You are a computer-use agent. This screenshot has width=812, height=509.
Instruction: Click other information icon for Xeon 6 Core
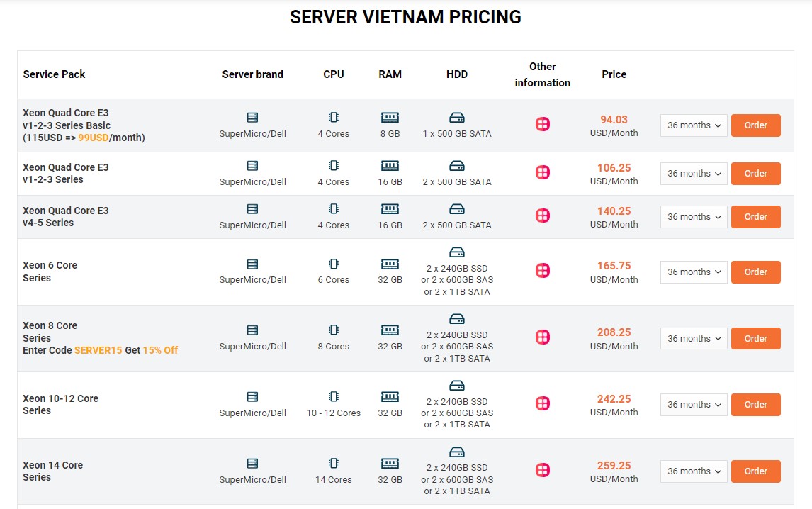(x=543, y=270)
